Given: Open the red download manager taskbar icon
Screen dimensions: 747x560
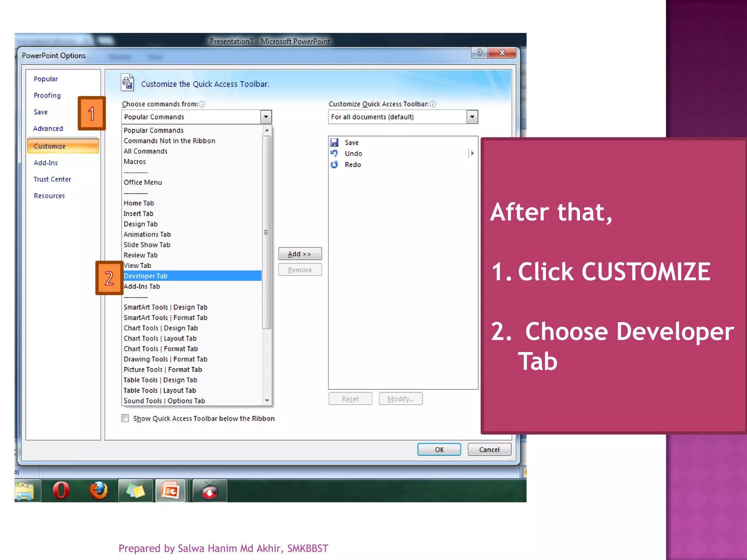Looking at the screenshot, I should click(x=210, y=491).
